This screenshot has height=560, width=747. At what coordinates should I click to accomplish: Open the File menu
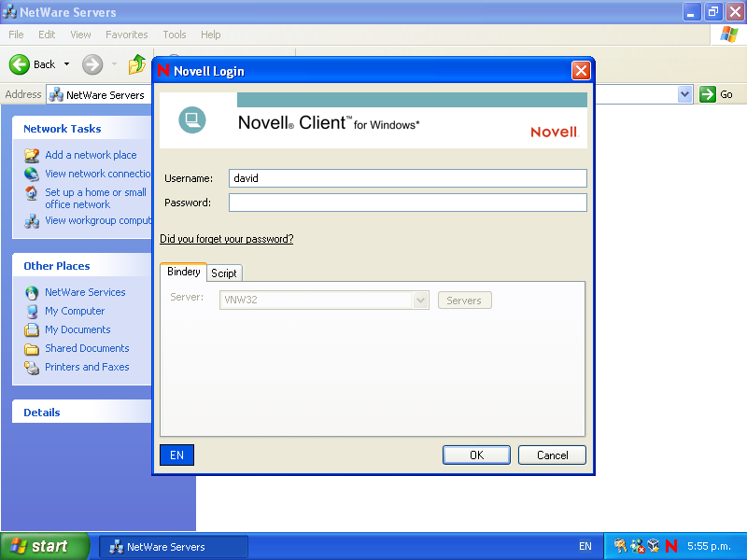tap(16, 35)
